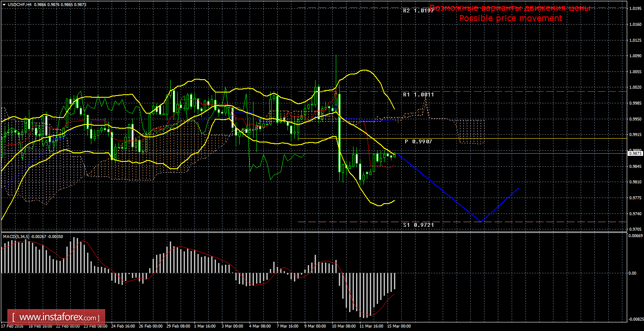Click the 'Possible price movement' text

(510, 18)
